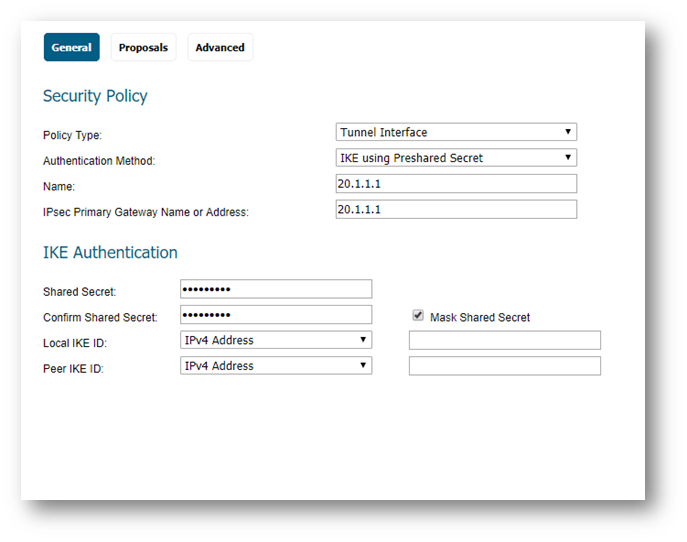Open the Policy Type dropdown
687x542 pixels.
(456, 132)
